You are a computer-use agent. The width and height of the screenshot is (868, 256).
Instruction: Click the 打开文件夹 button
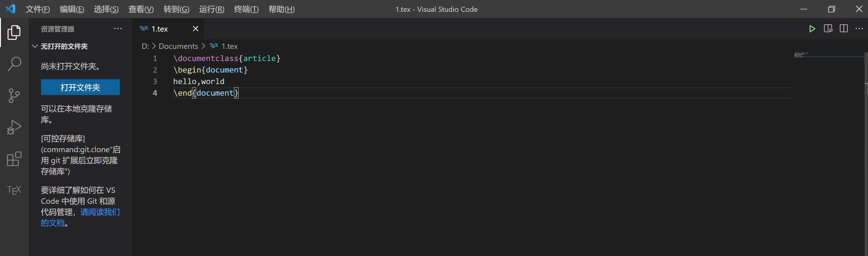coord(80,87)
